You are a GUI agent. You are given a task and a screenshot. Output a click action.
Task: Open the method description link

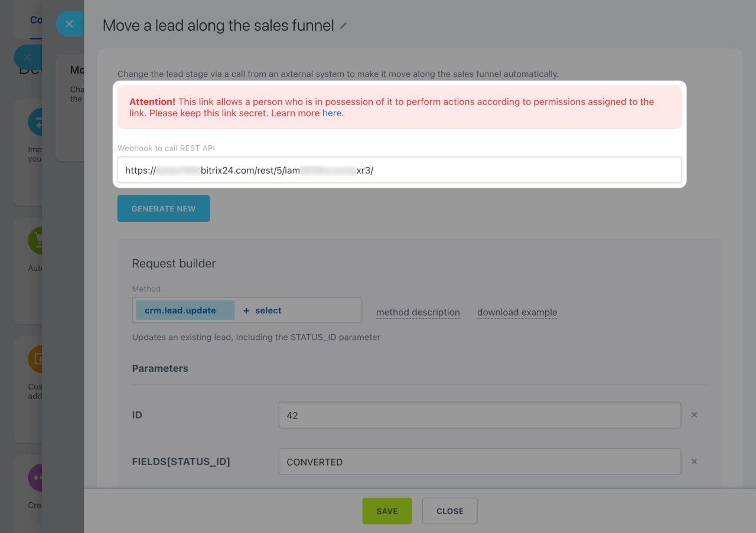coord(418,312)
